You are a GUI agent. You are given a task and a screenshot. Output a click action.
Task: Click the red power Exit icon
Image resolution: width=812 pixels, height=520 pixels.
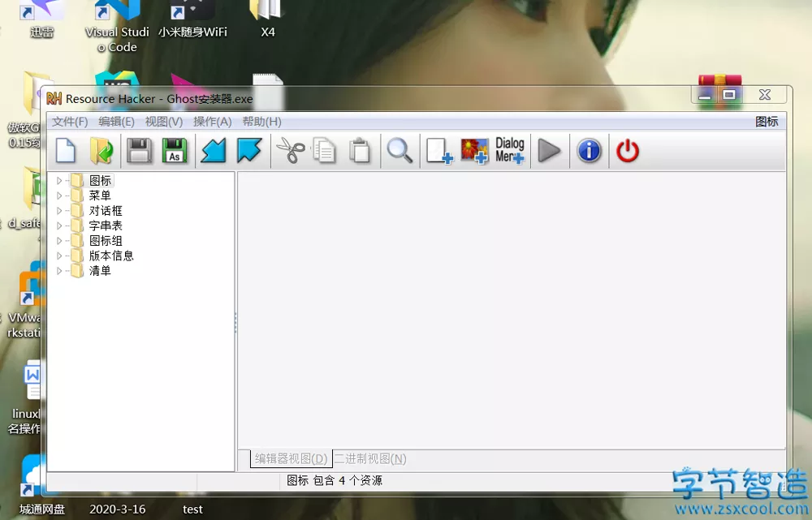(628, 151)
